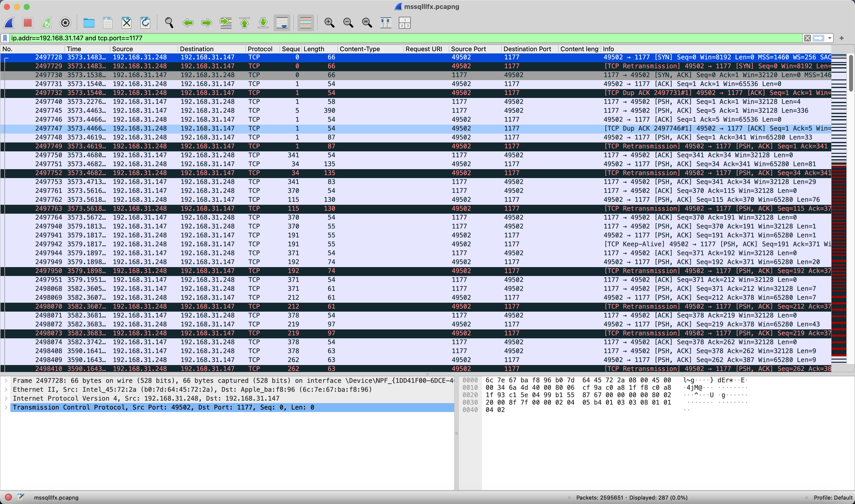This screenshot has height=504, width=855.
Task: Reset text size to normal
Action: coord(367,23)
